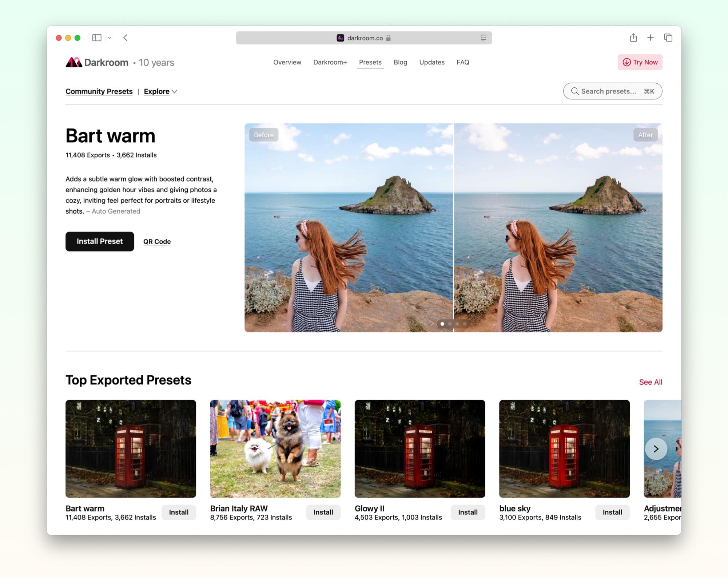This screenshot has width=728, height=578.
Task: Open the QR Code link
Action: (157, 241)
